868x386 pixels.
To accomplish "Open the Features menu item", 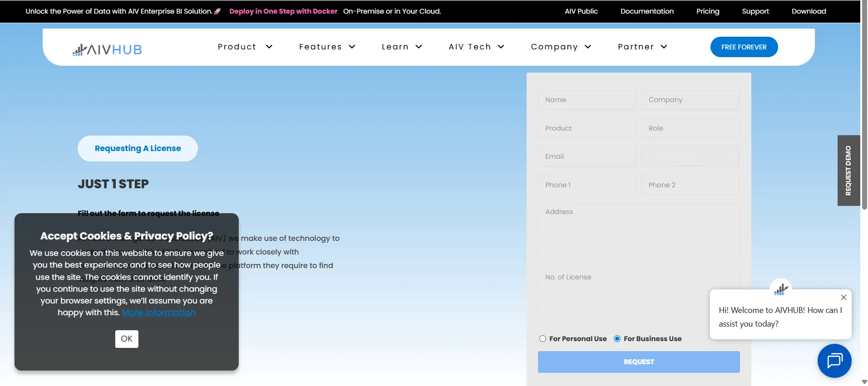I will point(321,47).
